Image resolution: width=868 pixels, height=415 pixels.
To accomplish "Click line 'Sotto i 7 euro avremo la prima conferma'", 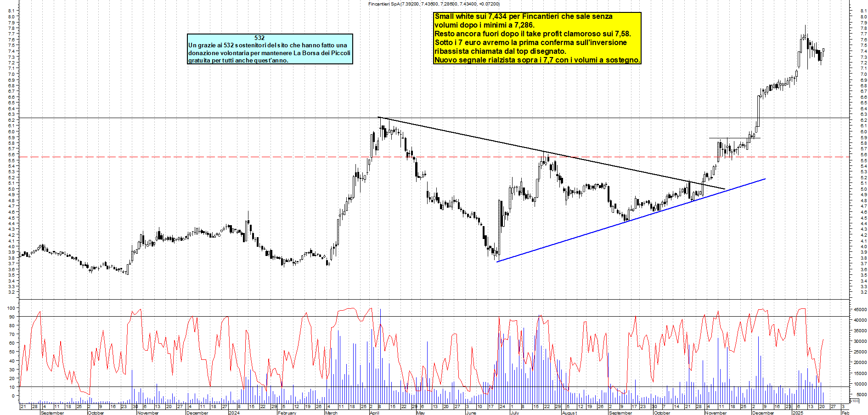I will click(530, 43).
